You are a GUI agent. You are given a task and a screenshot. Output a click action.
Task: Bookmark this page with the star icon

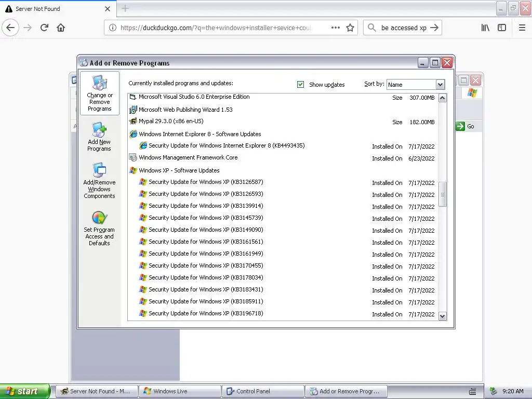click(350, 28)
